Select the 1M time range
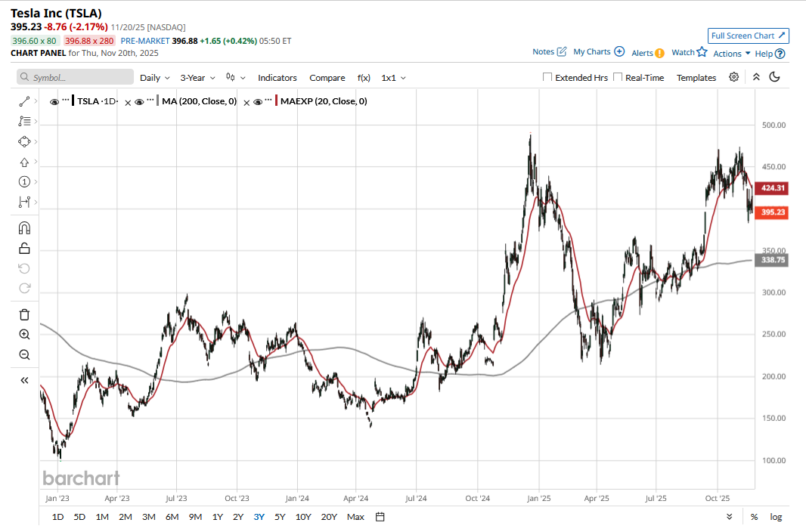The height and width of the screenshot is (532, 806). pyautogui.click(x=102, y=517)
